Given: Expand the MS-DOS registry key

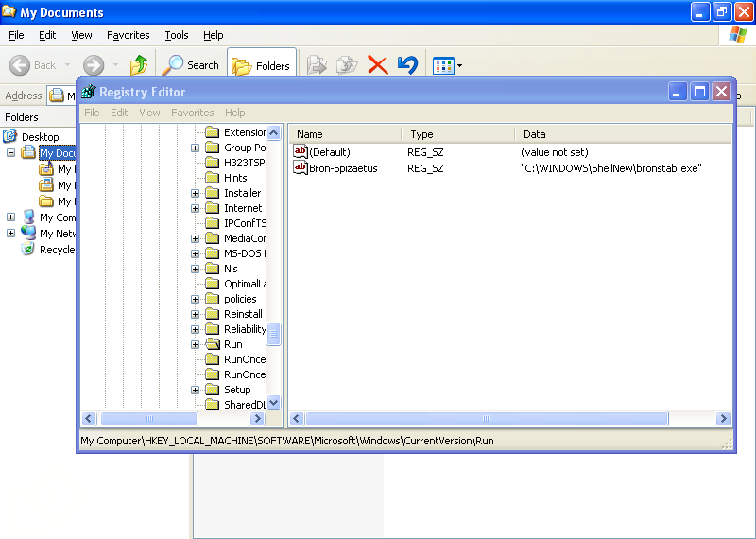Looking at the screenshot, I should point(195,253).
